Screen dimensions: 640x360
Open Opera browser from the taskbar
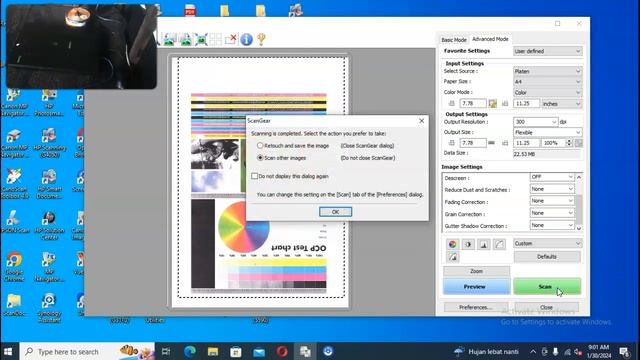282,351
